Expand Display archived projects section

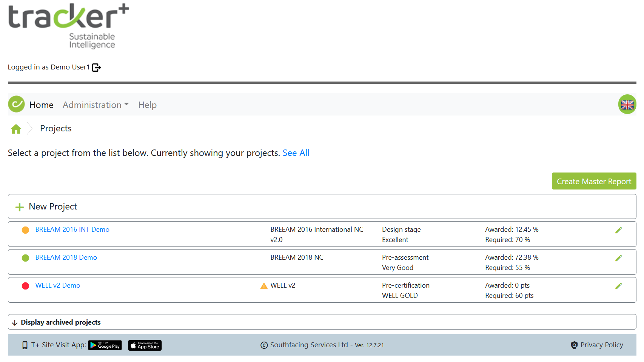point(322,322)
